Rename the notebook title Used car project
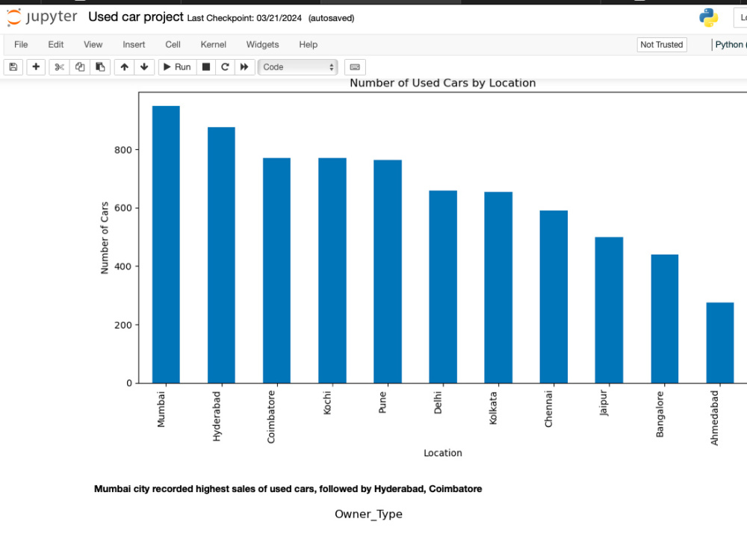This screenshot has width=747, height=560. click(x=136, y=17)
